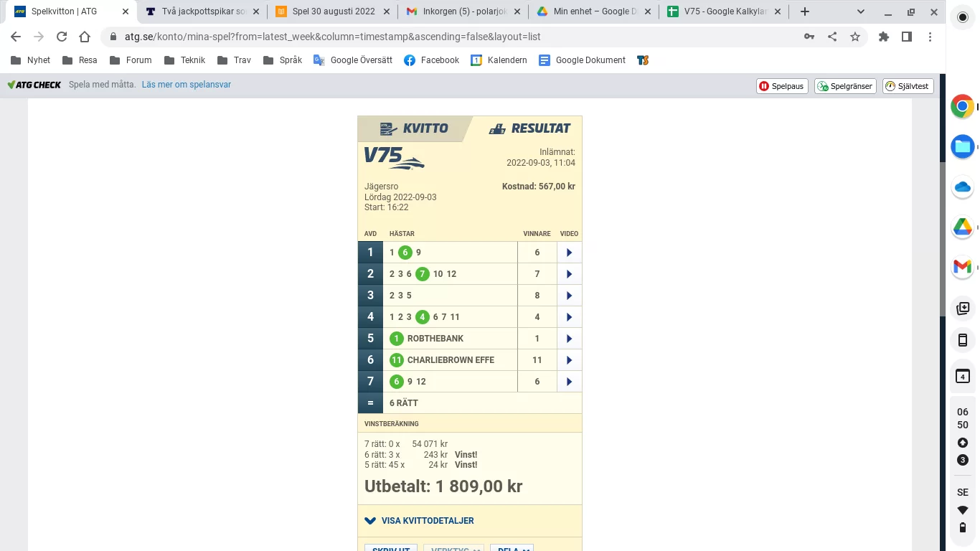Screen dimensions: 980x551
Task: Open Läs mer om spelansvar link
Action: pyautogui.click(x=185, y=84)
